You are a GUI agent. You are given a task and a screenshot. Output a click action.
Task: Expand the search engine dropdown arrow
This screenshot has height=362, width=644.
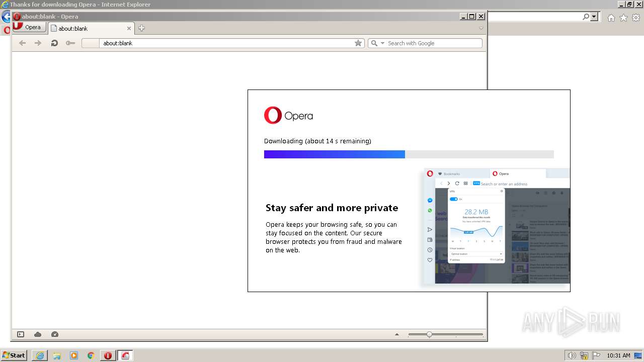pyautogui.click(x=382, y=43)
